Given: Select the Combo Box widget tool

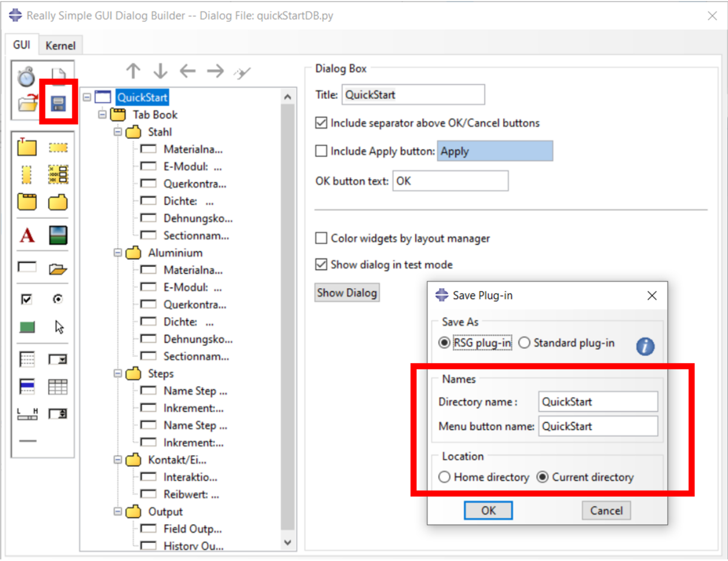Looking at the screenshot, I should [59, 358].
